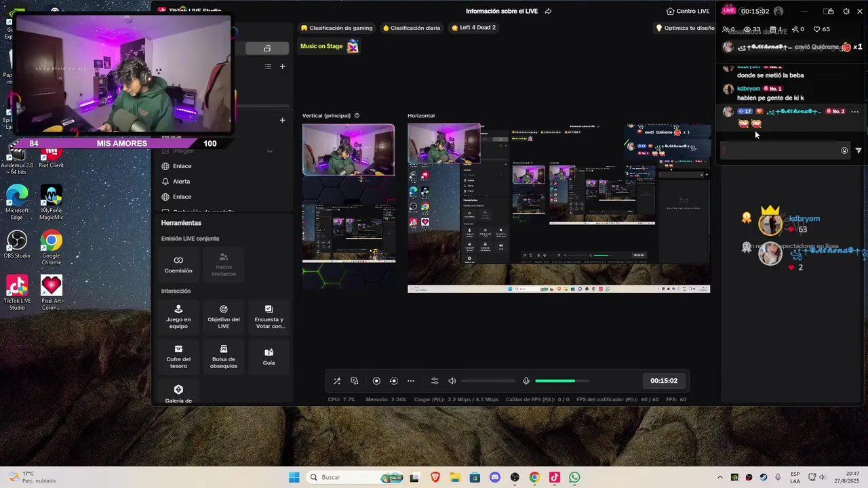
Task: Open kdbryom's profile in the viewer ranking
Action: [770, 223]
